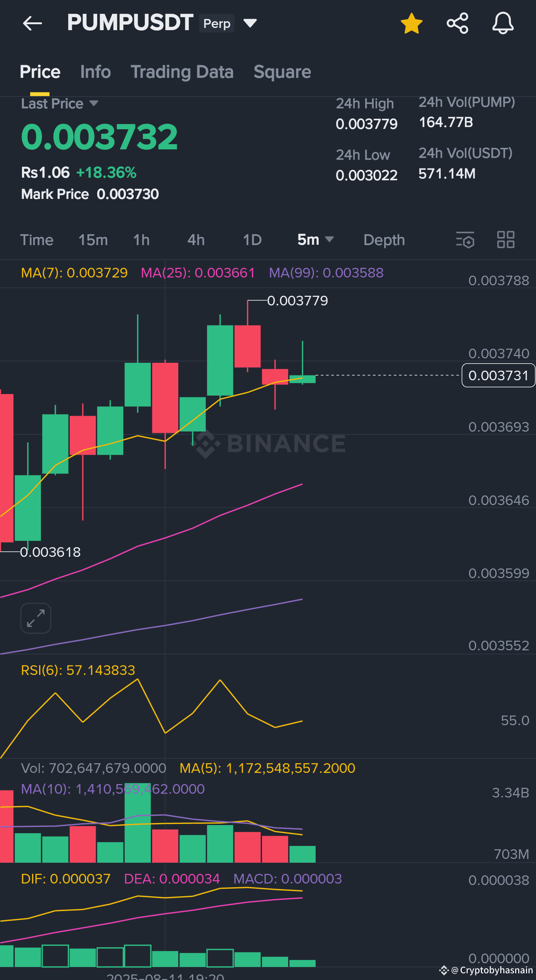This screenshot has height=980, width=536.
Task: Tap the last price 0.003732
Action: 99,137
